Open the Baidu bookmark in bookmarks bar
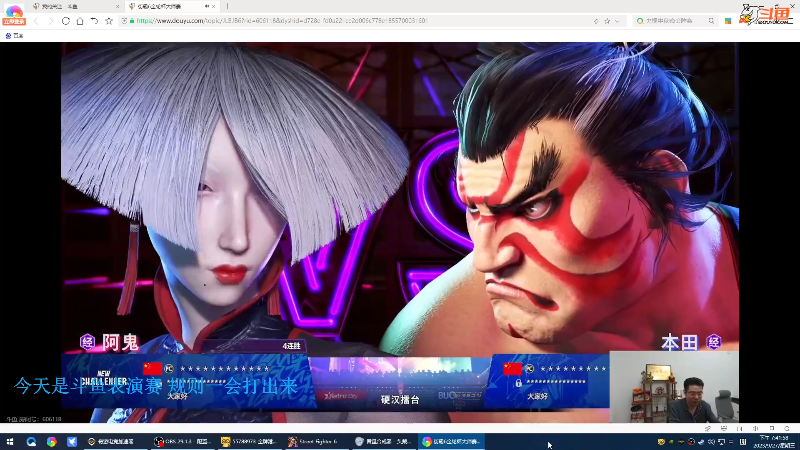 14,36
